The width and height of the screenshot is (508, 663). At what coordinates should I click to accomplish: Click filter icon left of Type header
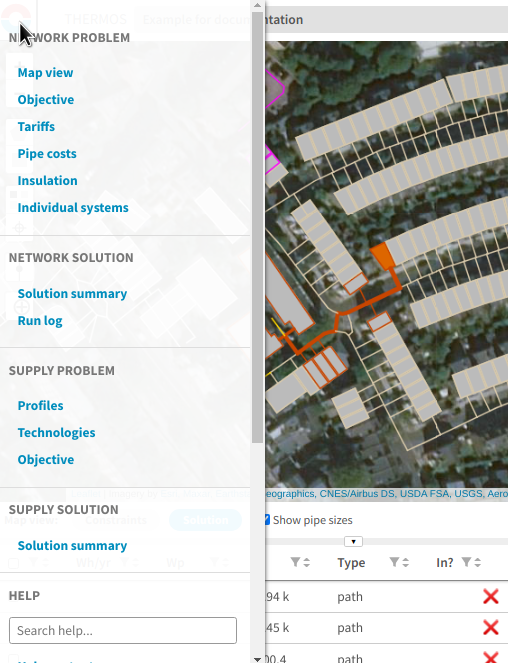pyautogui.click(x=295, y=562)
